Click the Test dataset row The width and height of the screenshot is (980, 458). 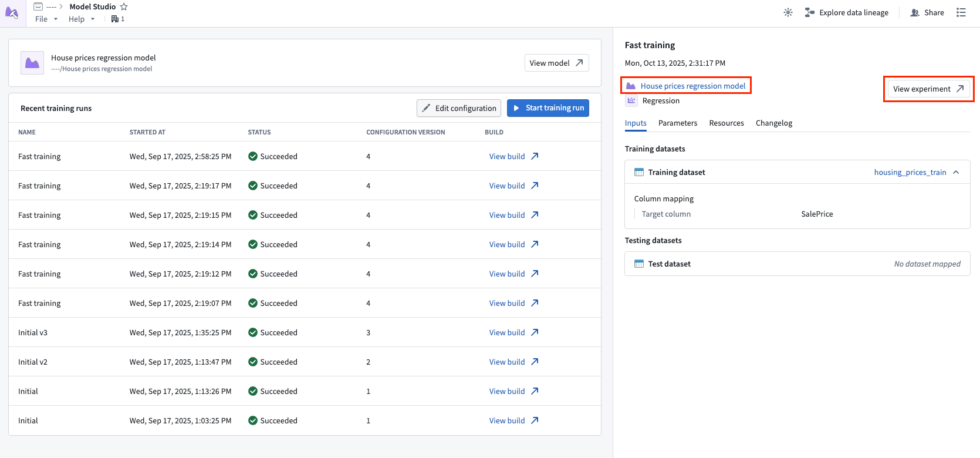[797, 264]
